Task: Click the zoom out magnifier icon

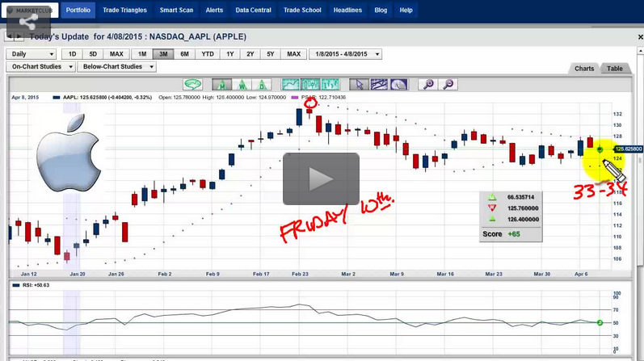Action: click(x=448, y=84)
